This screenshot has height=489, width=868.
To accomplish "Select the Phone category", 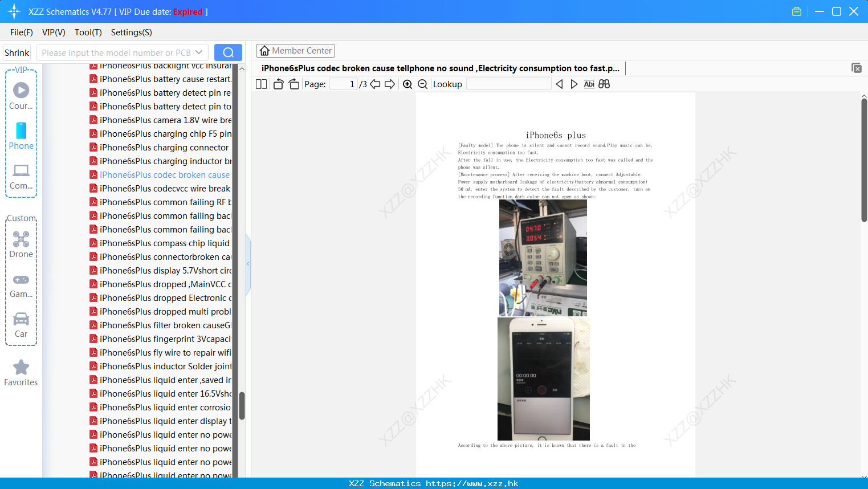I will 21,136.
